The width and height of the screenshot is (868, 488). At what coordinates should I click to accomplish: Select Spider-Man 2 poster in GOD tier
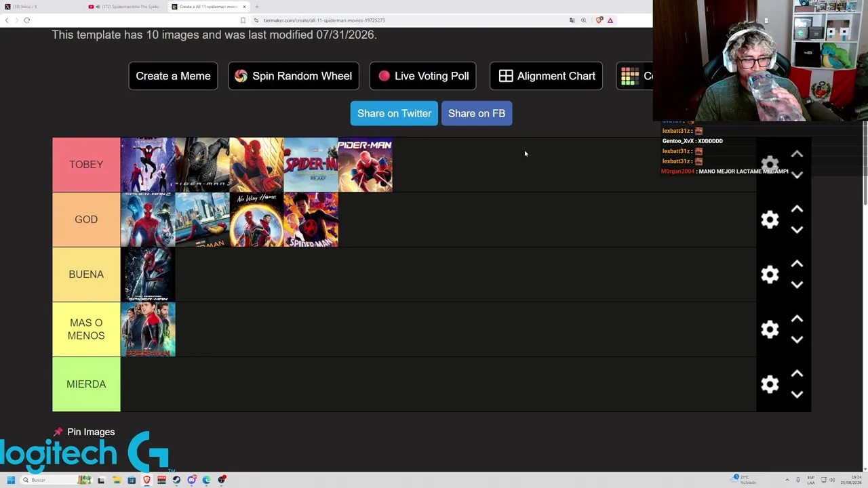148,220
